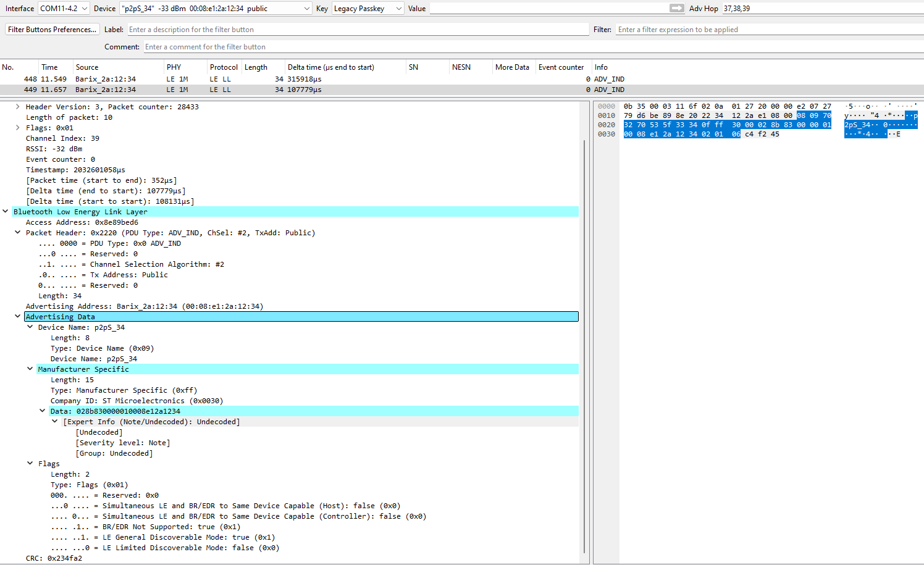Select the RSSI: -32 dBm tree item
This screenshot has width=924, height=565.
click(56, 148)
